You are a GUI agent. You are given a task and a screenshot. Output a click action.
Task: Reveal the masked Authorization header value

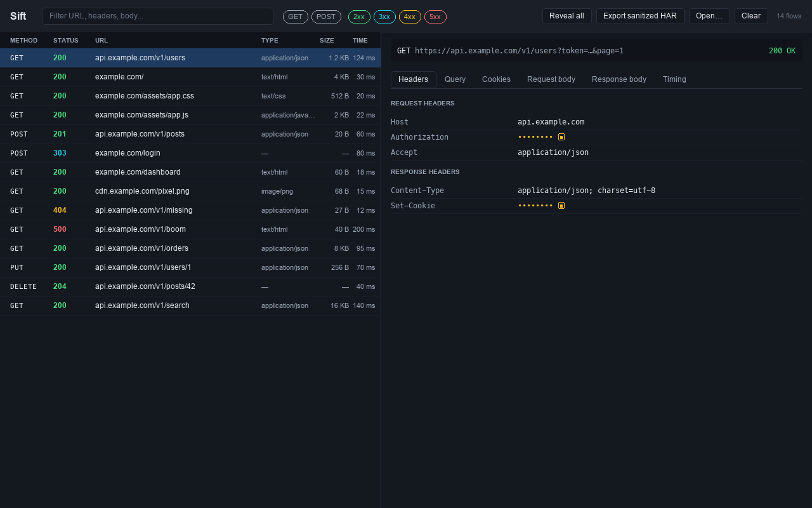click(x=561, y=137)
